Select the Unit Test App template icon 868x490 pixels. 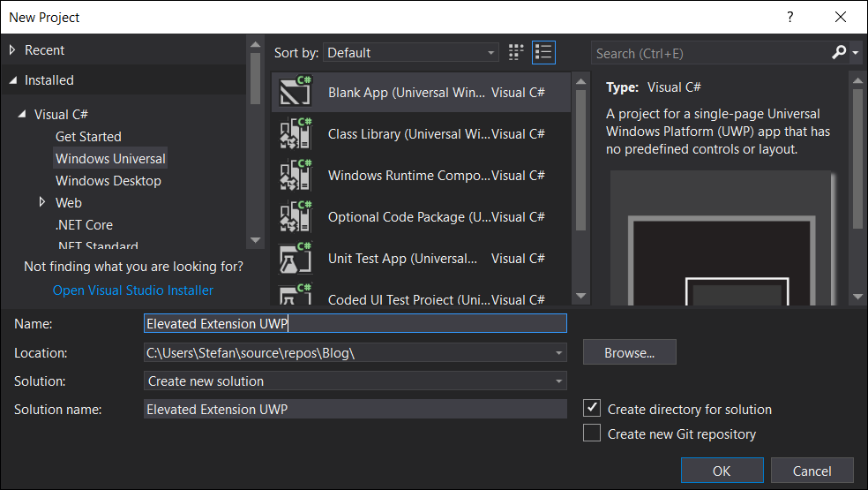point(296,258)
